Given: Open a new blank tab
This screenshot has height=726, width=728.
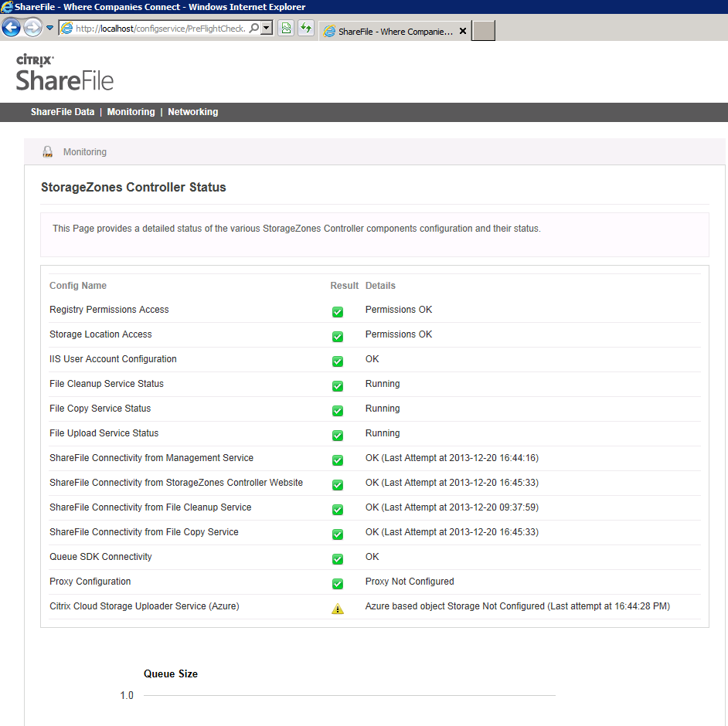Looking at the screenshot, I should (483, 31).
